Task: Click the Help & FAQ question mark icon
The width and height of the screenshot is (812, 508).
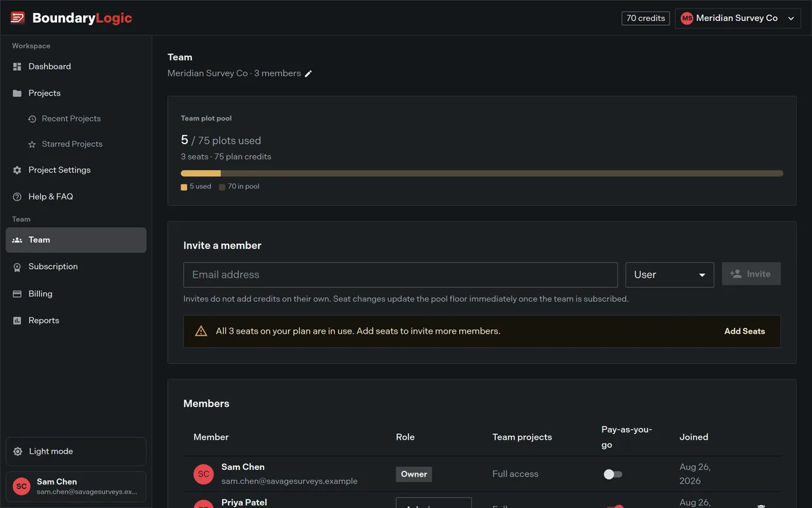Action: point(17,197)
